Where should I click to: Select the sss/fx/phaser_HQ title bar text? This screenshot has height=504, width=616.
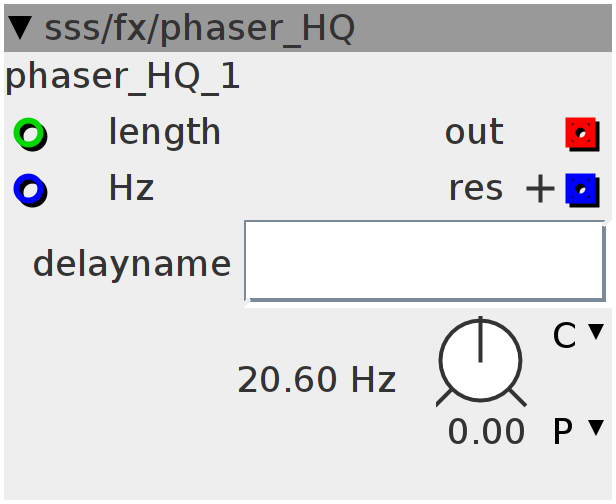coord(200,28)
